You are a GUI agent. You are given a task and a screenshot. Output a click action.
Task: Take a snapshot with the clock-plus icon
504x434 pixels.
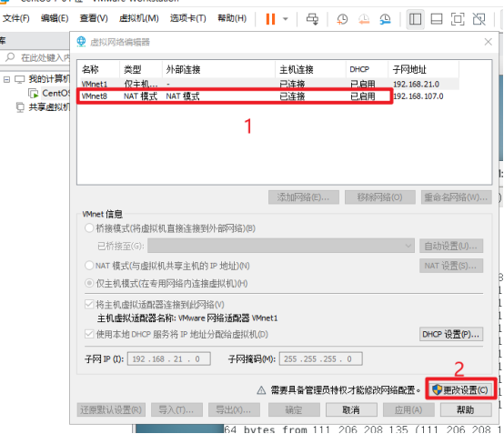tap(342, 19)
